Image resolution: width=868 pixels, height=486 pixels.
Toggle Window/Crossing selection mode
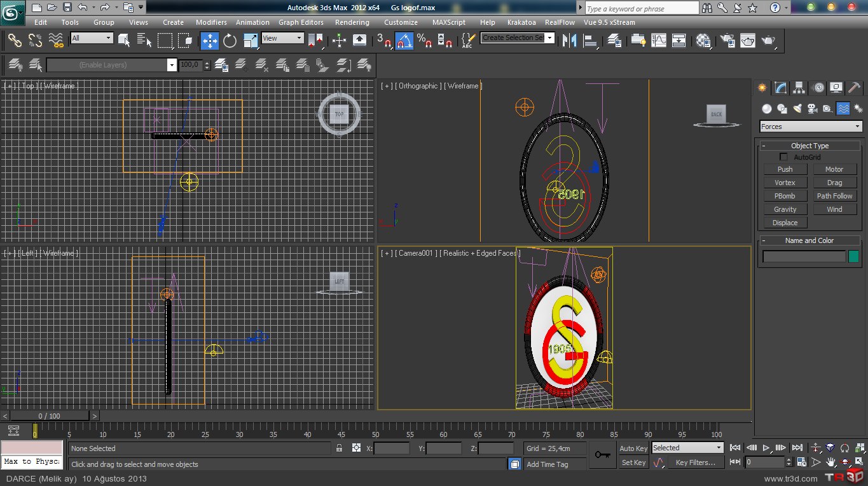coord(186,41)
